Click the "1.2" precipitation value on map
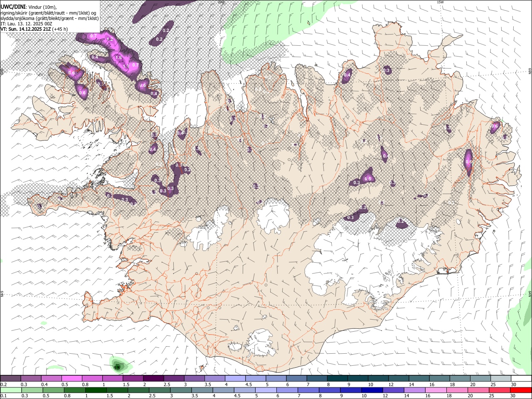 110,39
